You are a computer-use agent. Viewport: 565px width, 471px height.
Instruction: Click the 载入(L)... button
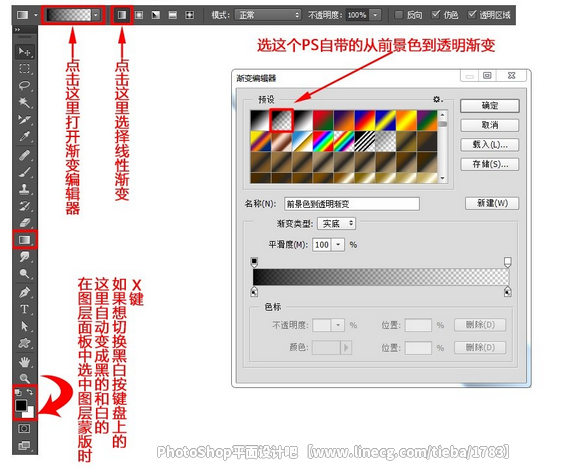pos(490,145)
